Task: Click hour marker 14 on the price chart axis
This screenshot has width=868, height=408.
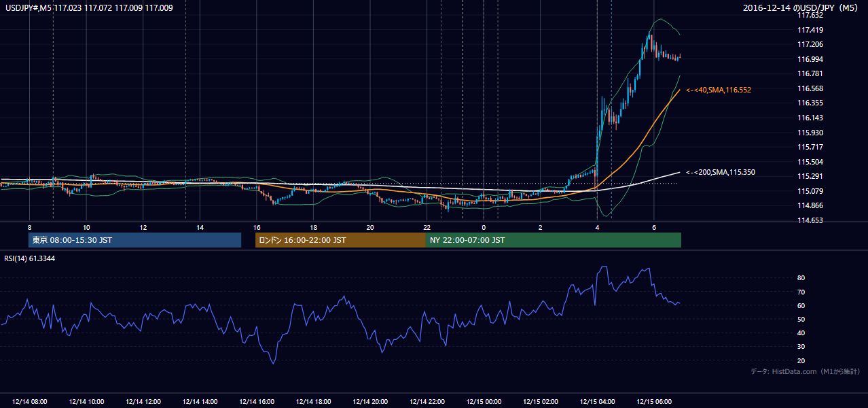Action: pyautogui.click(x=200, y=227)
